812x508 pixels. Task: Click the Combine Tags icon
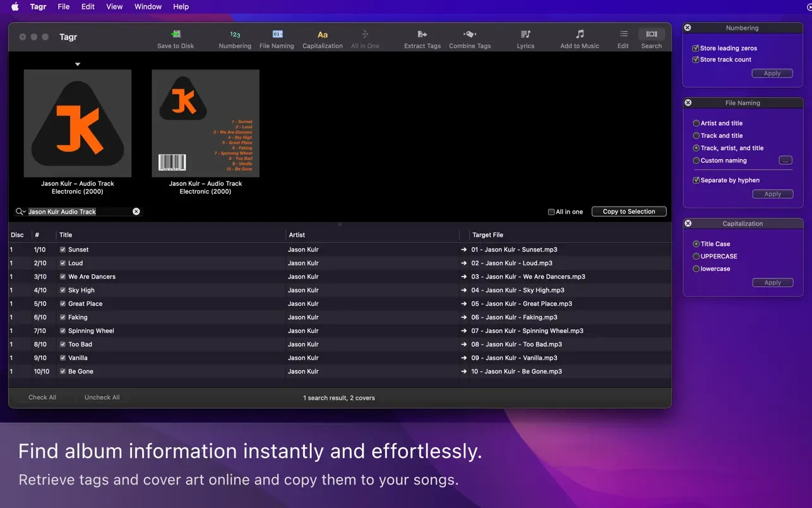(470, 35)
